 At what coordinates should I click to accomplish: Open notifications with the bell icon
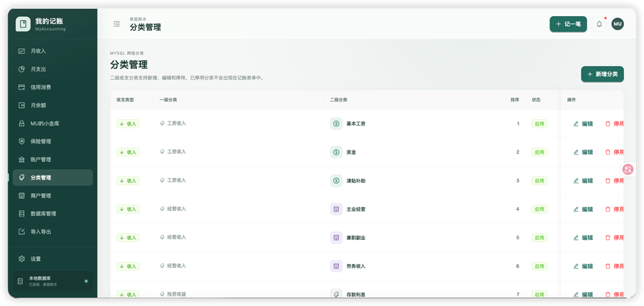(599, 24)
